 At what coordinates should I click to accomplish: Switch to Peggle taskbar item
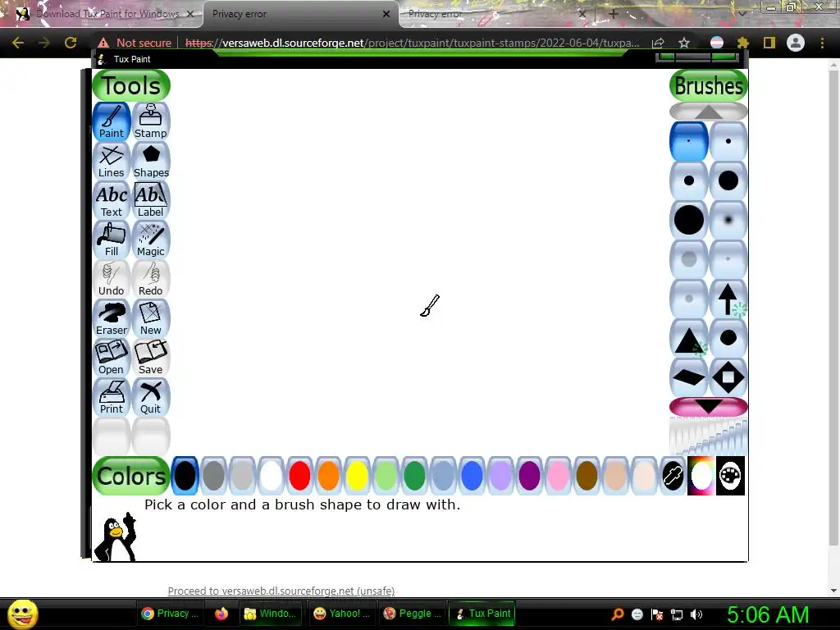point(413,614)
